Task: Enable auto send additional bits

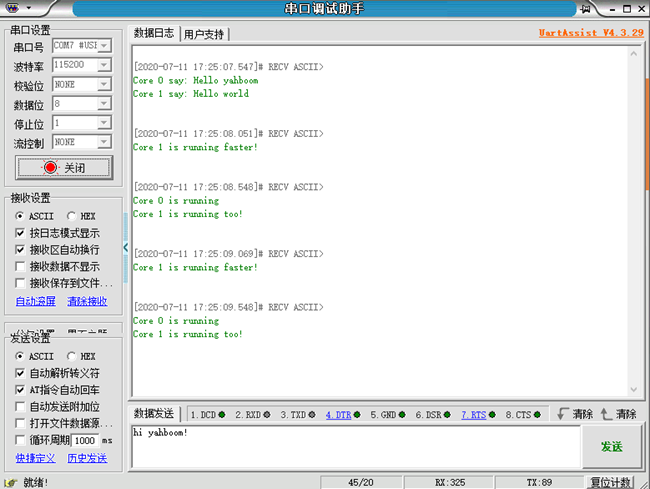Action: pos(19,407)
